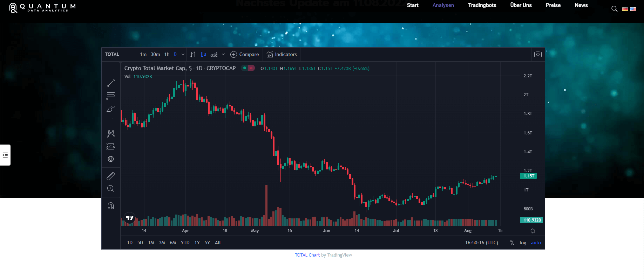
Task: Open the Fibonacci retracement tool
Action: coord(111,96)
